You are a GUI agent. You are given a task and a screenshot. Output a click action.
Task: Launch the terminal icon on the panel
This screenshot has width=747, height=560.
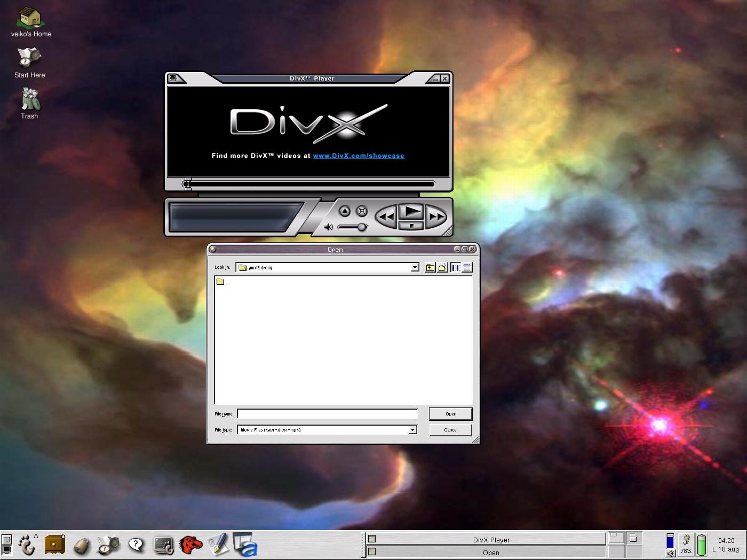click(x=164, y=545)
